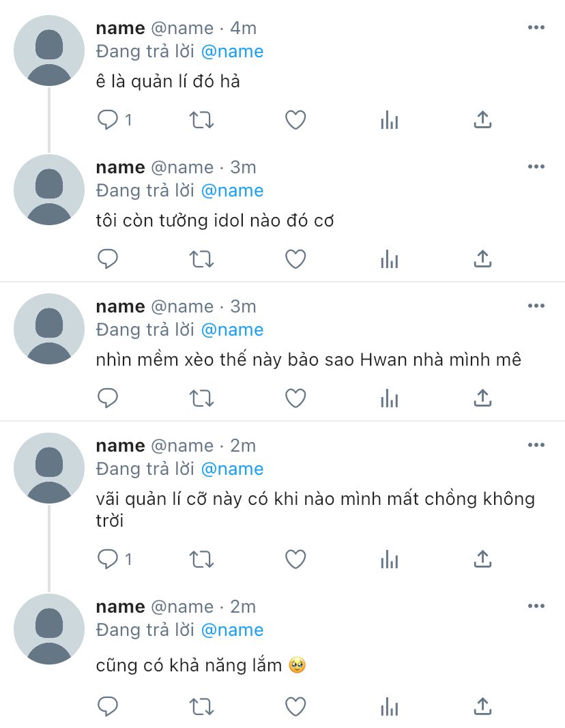
Task: Like the 'nhìn mềm xèo thế này' tweet
Action: click(x=295, y=398)
